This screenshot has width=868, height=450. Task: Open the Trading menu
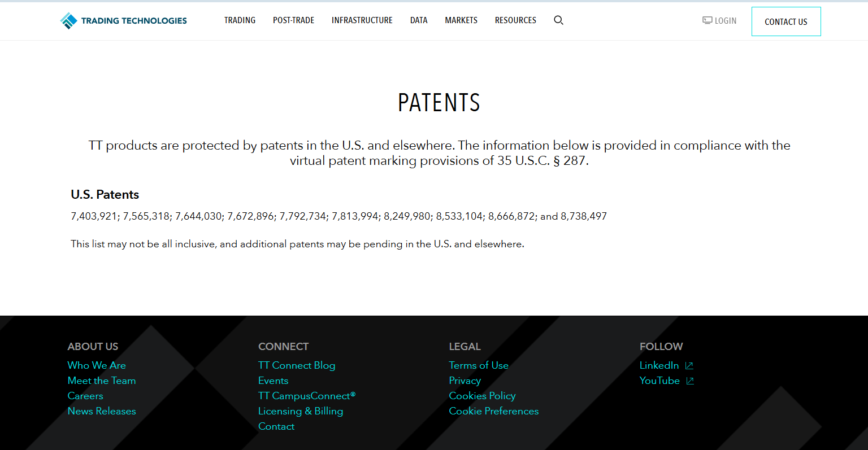[x=240, y=20]
